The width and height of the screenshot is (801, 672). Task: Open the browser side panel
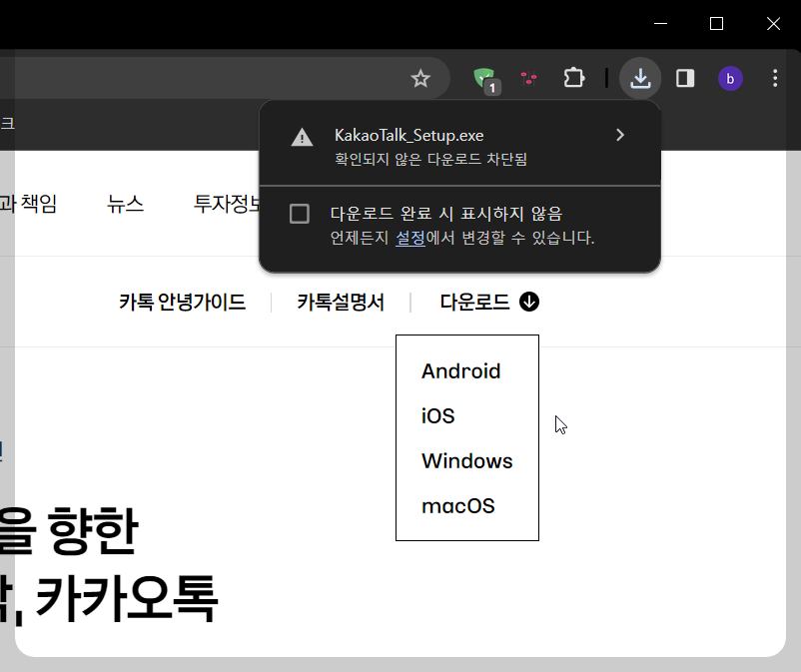685,78
